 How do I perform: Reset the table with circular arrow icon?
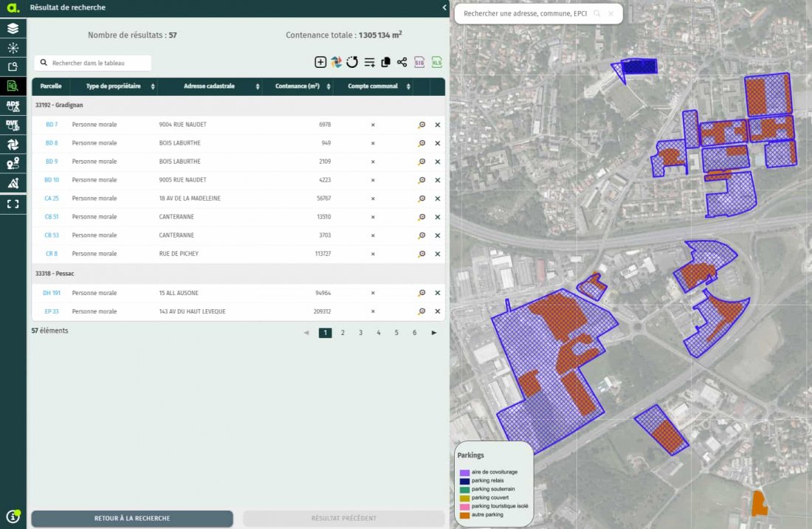[x=352, y=63]
